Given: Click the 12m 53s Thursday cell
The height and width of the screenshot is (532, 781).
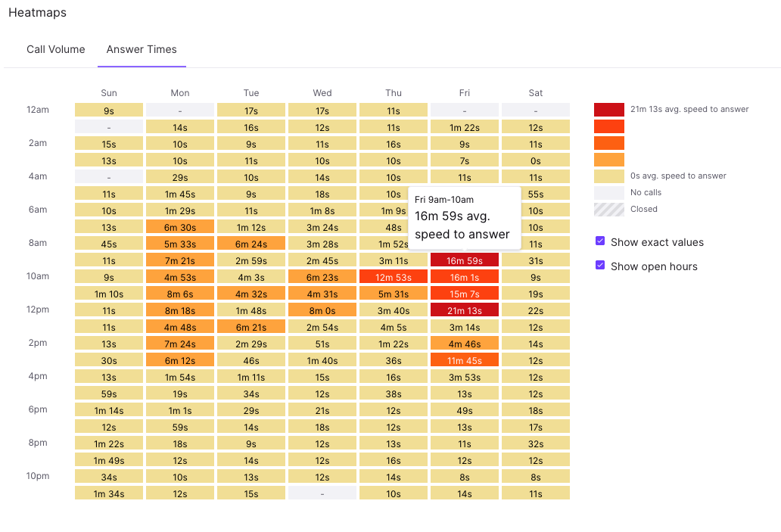Looking at the screenshot, I should point(394,276).
